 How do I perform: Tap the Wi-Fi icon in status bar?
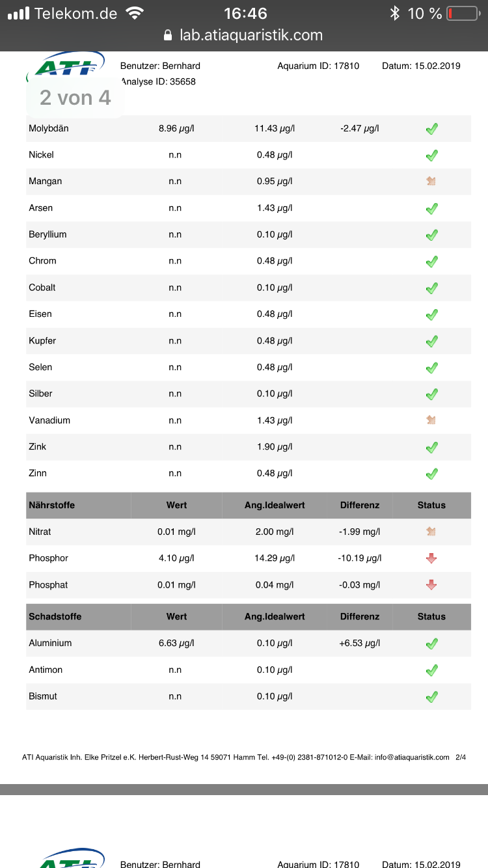pyautogui.click(x=135, y=13)
